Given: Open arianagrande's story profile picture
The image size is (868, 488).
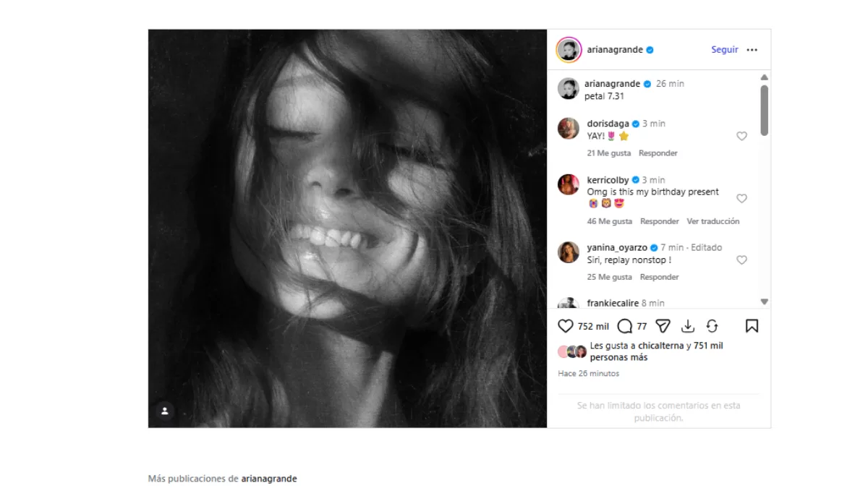Looking at the screenshot, I should click(x=569, y=50).
